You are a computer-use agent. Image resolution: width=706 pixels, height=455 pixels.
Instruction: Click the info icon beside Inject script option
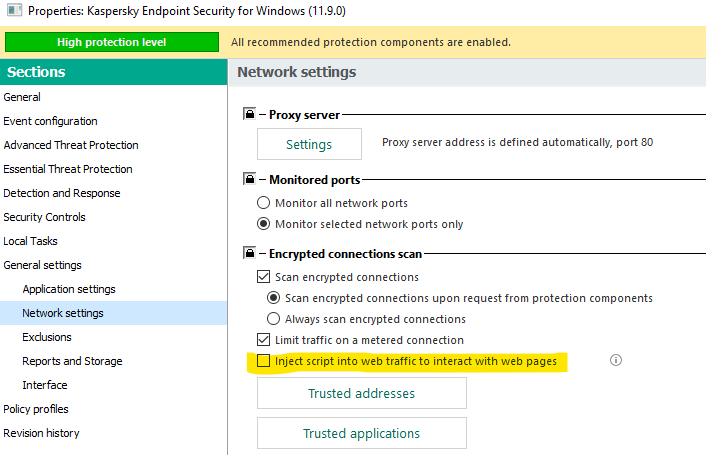pos(616,360)
